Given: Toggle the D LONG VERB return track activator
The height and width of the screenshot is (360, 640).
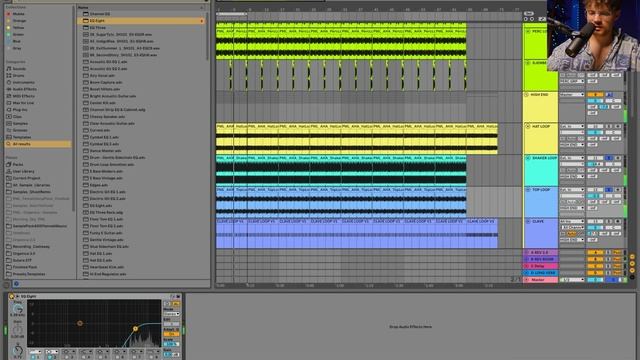Looking at the screenshot, I should coord(595,273).
